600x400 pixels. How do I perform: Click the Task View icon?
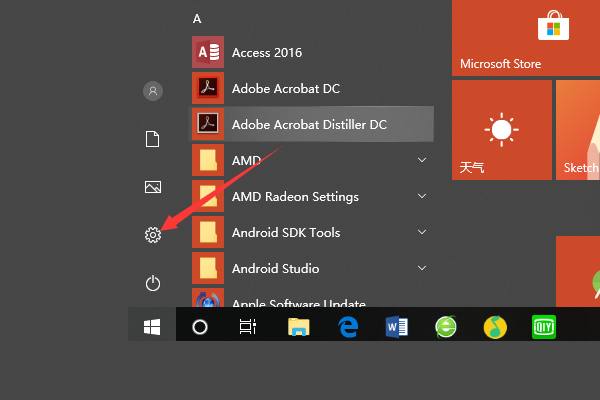[248, 326]
